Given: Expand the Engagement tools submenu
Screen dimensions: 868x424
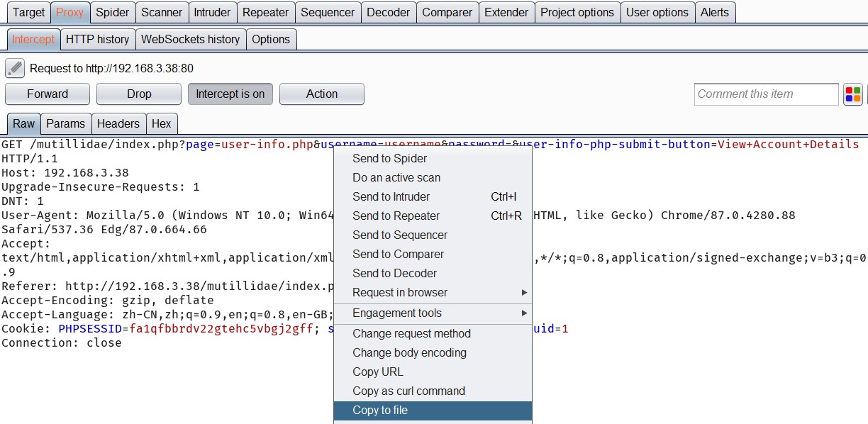Looking at the screenshot, I should 433,313.
